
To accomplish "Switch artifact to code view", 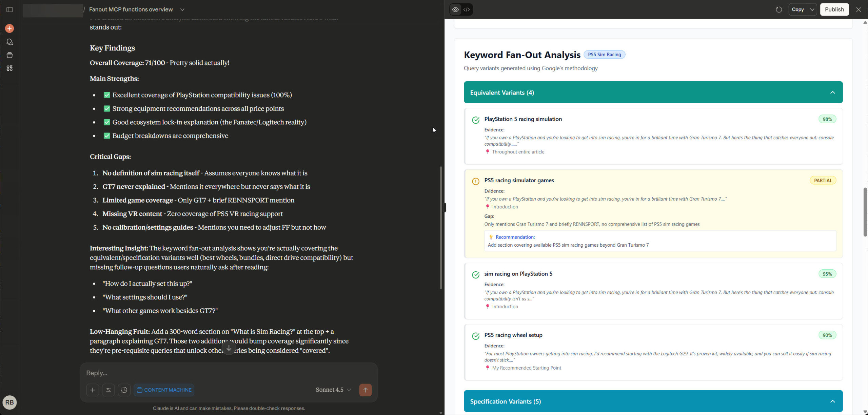I will pos(467,9).
